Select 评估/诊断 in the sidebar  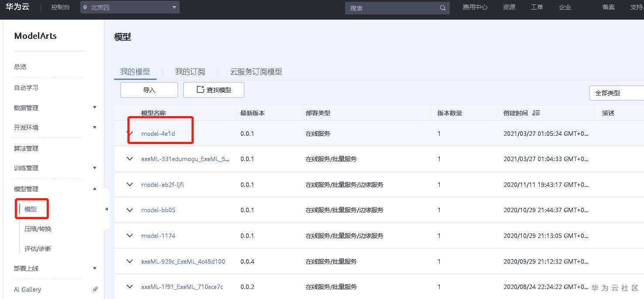tap(38, 248)
